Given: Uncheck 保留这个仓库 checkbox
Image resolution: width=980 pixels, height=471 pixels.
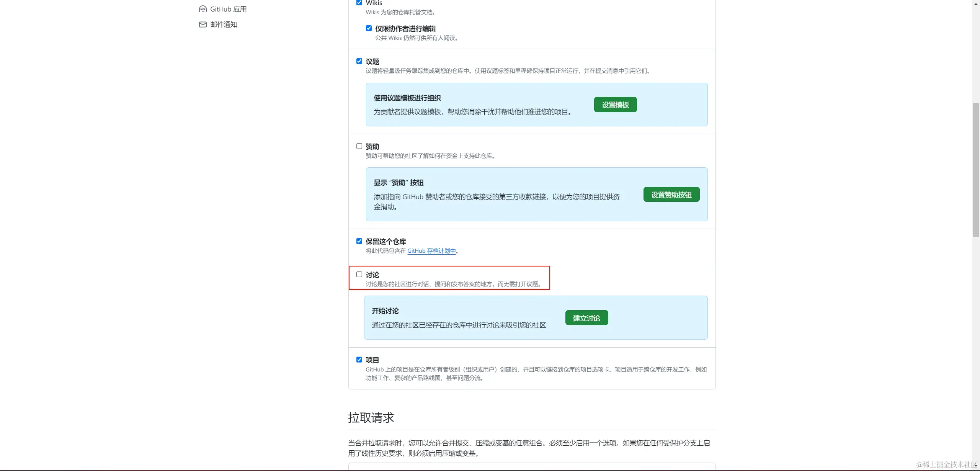Looking at the screenshot, I should [x=359, y=241].
